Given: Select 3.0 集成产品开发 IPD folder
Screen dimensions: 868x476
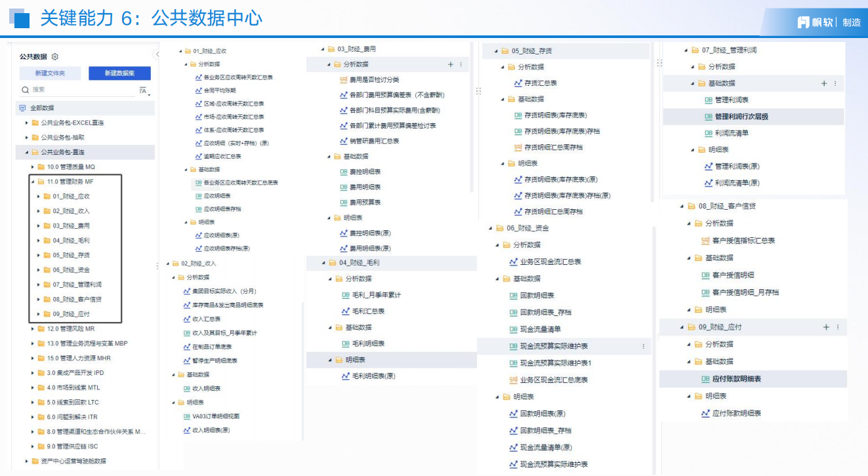Looking at the screenshot, I should tap(75, 373).
